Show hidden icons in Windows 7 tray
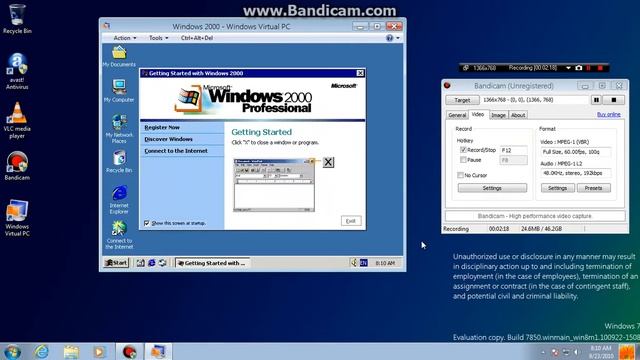 click(x=543, y=352)
